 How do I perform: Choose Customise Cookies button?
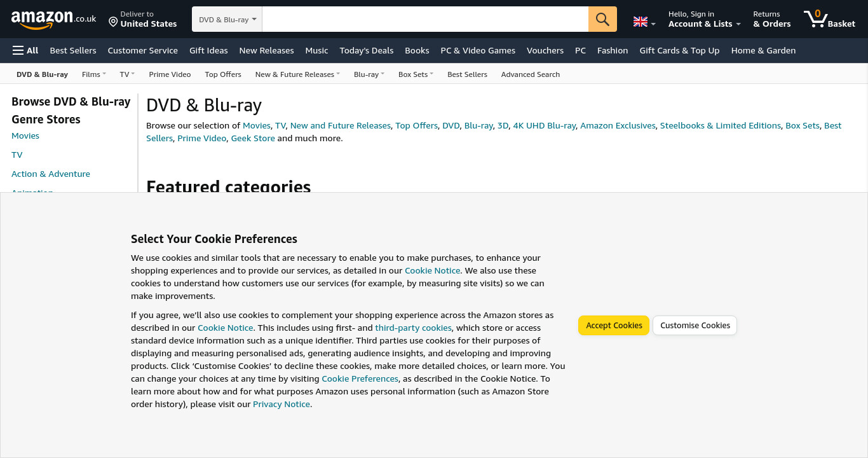tap(695, 325)
